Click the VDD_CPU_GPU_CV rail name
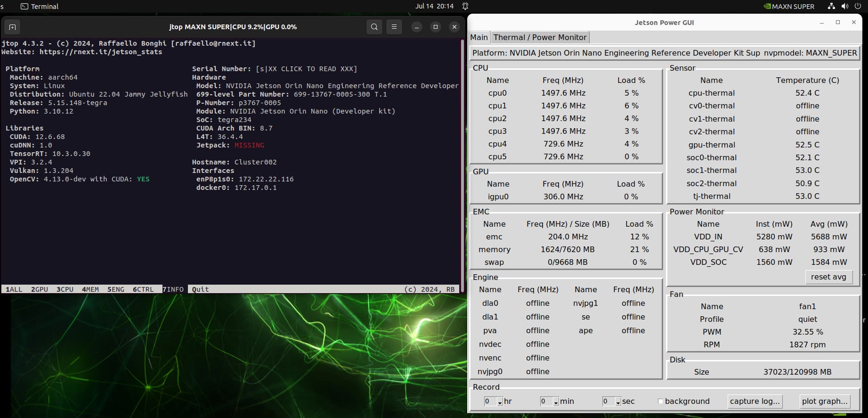The height and width of the screenshot is (418, 868). (x=708, y=249)
